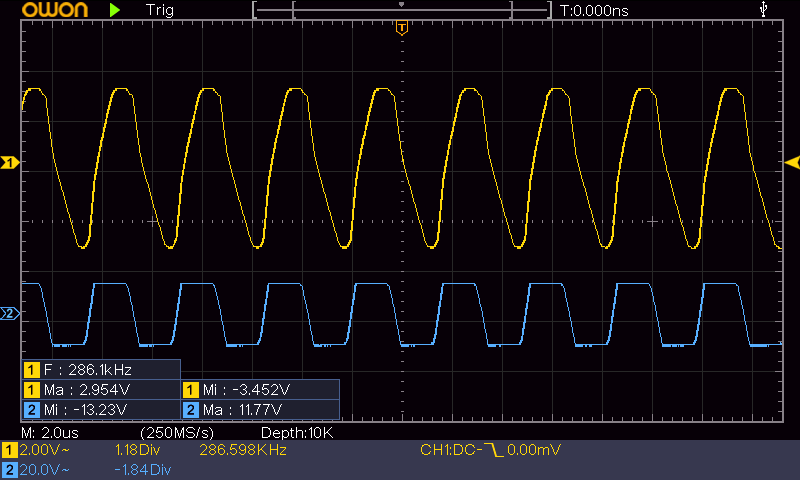800x480 pixels.
Task: Click the green run/play indicator
Action: pos(115,10)
